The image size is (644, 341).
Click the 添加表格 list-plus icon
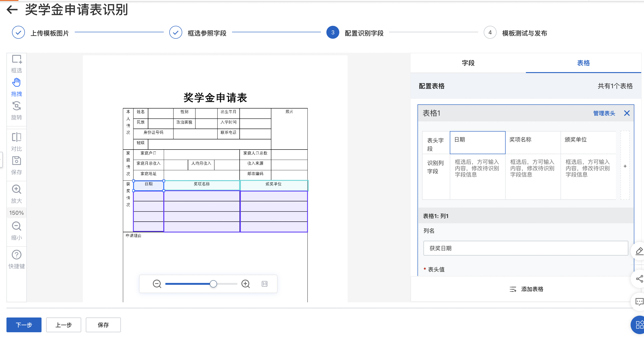(x=513, y=289)
